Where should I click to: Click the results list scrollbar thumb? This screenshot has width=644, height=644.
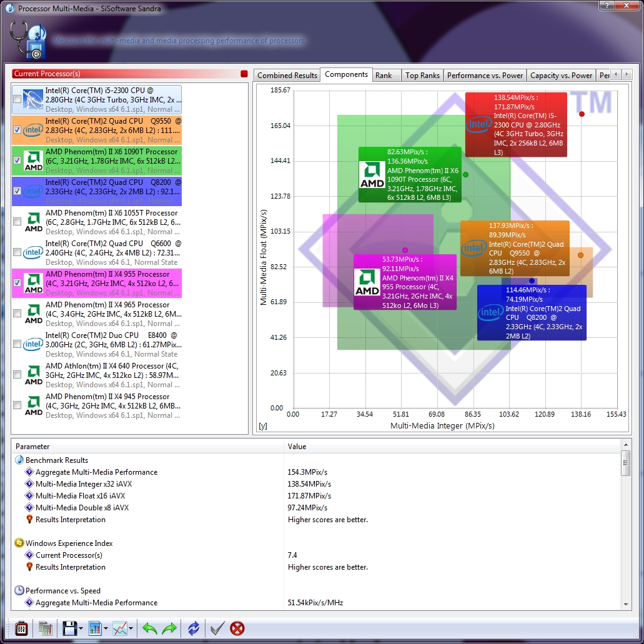click(625, 463)
